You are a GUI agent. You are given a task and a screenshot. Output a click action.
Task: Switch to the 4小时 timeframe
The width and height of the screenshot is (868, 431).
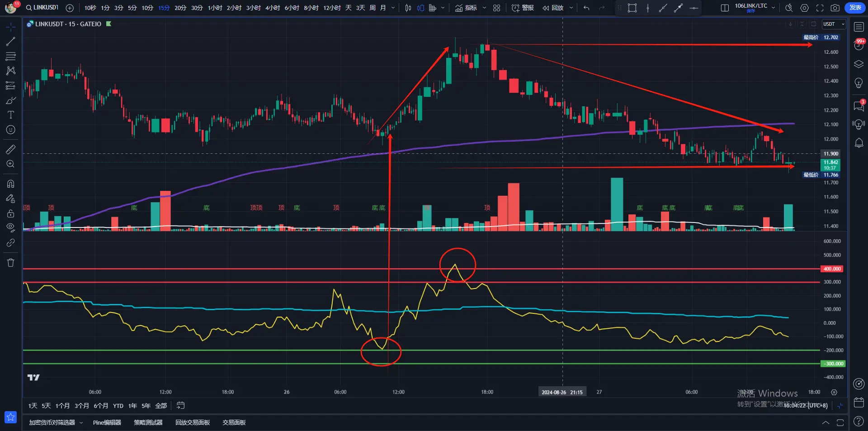273,8
